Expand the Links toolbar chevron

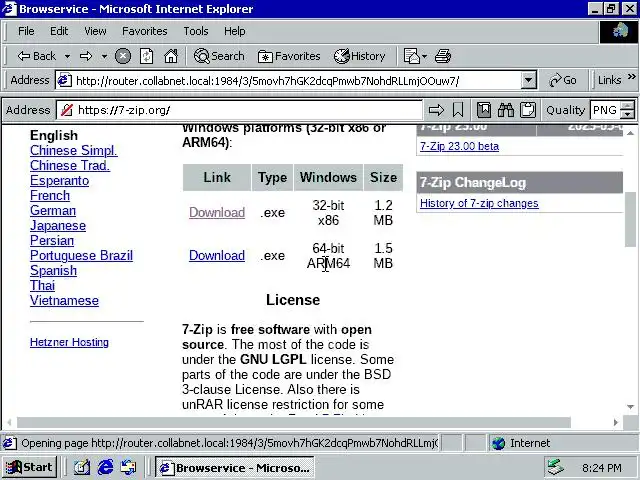631,77
